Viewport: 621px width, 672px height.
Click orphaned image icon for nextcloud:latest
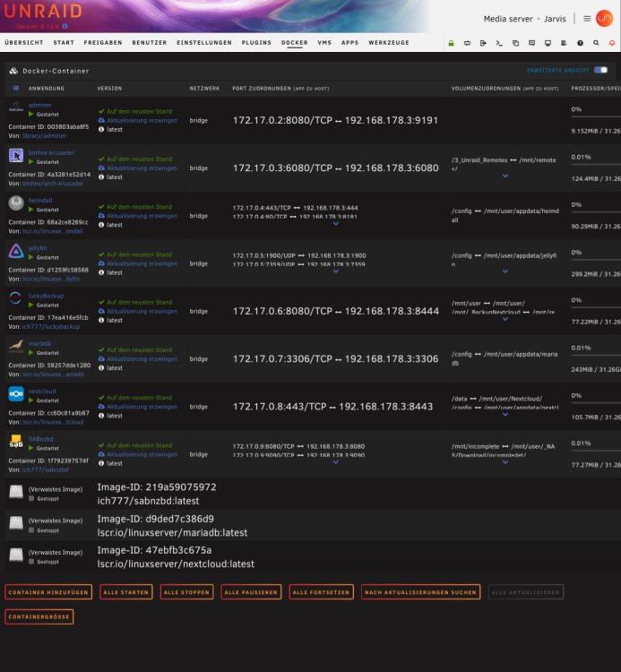coord(16,555)
